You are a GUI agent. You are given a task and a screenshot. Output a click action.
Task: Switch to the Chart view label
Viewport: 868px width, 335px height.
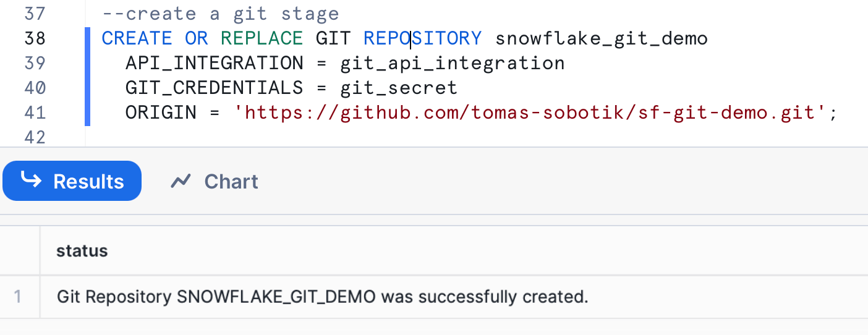tap(231, 181)
